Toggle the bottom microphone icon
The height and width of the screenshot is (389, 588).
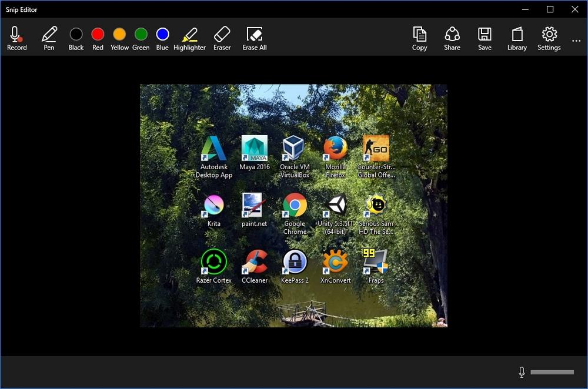pyautogui.click(x=522, y=372)
